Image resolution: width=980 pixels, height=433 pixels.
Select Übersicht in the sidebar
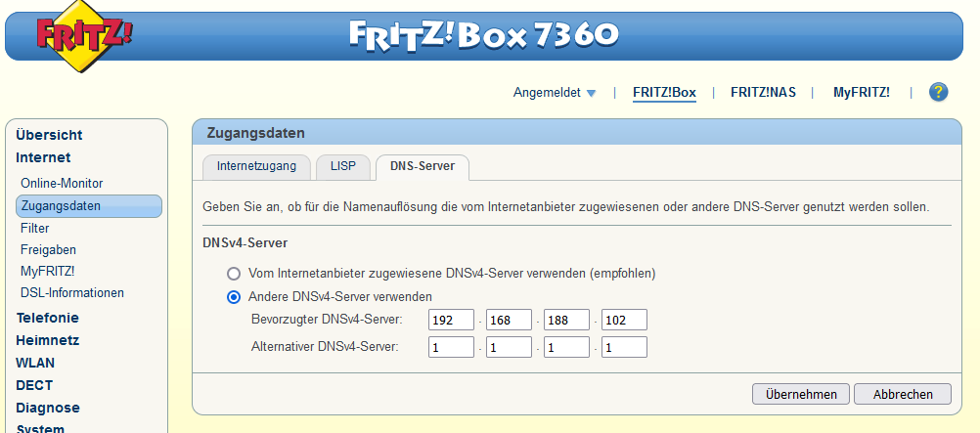pos(49,135)
